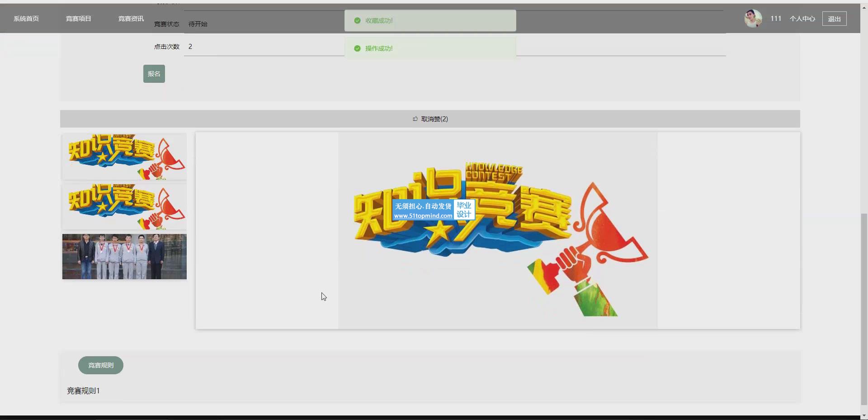
Task: Click the thumbs-up icon beside 取消赞
Action: tap(415, 119)
